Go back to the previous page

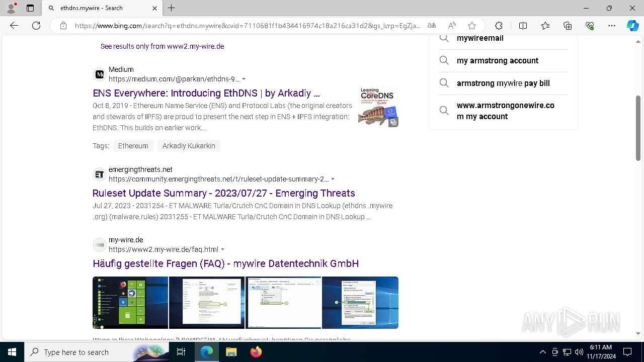pos(14,26)
